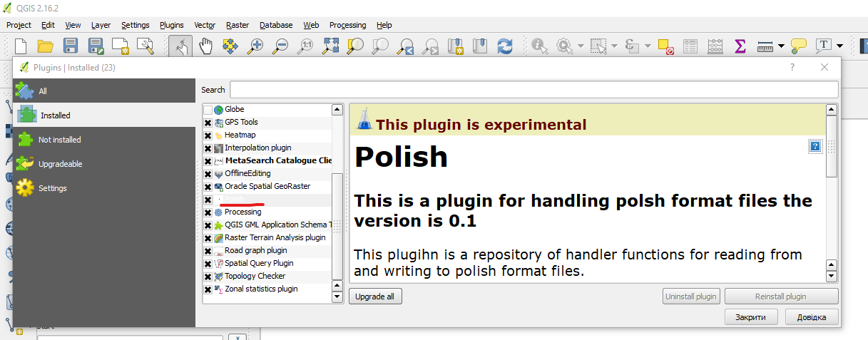Image resolution: width=868 pixels, height=340 pixels.
Task: Expand the select features dropdown arrow
Action: pos(613,46)
